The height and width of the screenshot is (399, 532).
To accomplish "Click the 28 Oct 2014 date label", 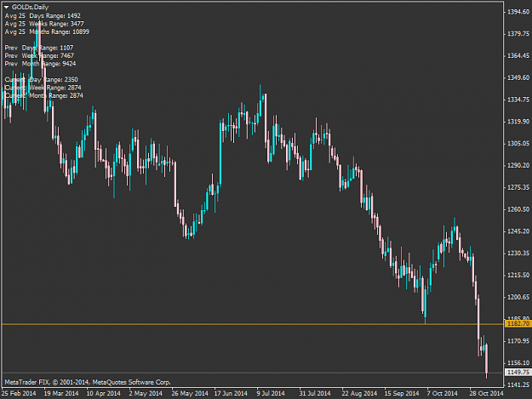I will [x=486, y=394].
